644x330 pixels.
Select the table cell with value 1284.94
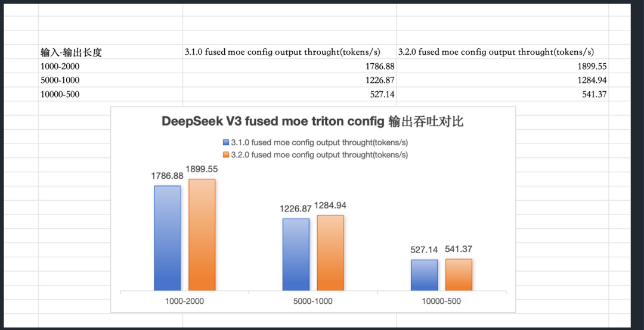(x=502, y=80)
